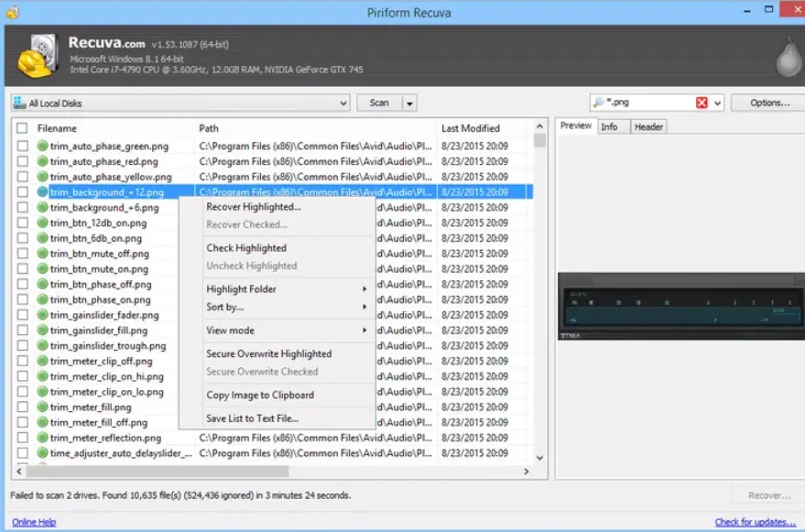
Task: Check the box for trim_auto_phase_red.png
Action: tap(22, 161)
